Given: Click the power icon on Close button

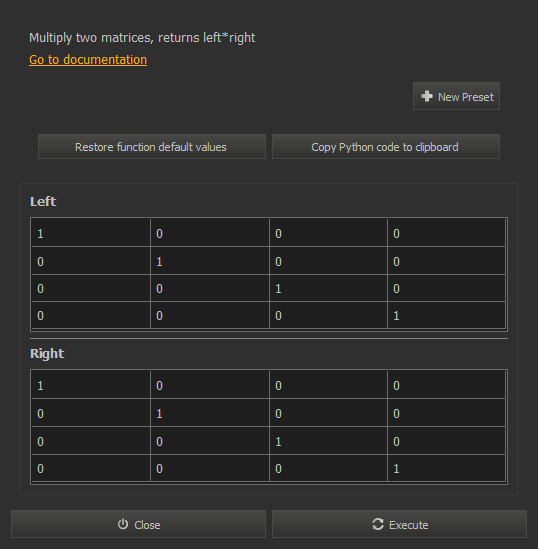Looking at the screenshot, I should (x=123, y=524).
